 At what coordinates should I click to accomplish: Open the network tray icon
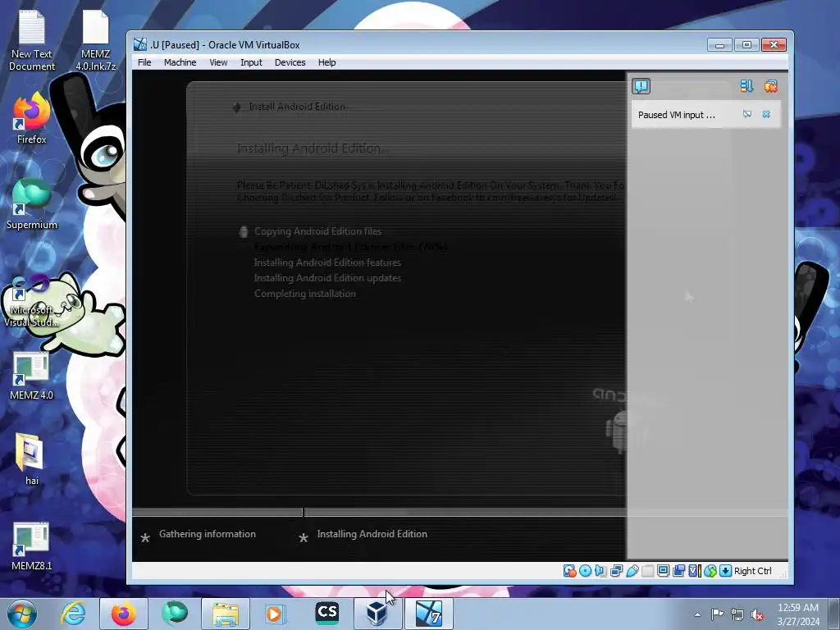pyautogui.click(x=737, y=614)
